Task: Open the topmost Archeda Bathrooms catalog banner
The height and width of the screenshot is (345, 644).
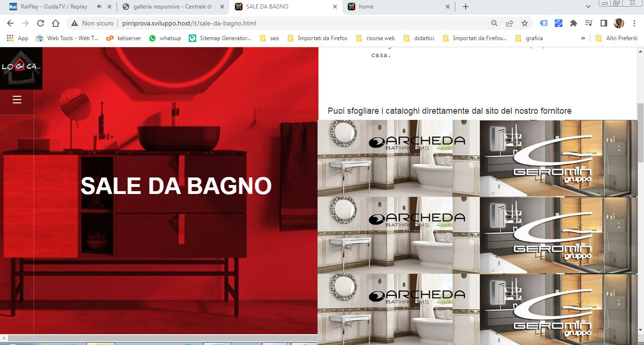Action: click(399, 158)
